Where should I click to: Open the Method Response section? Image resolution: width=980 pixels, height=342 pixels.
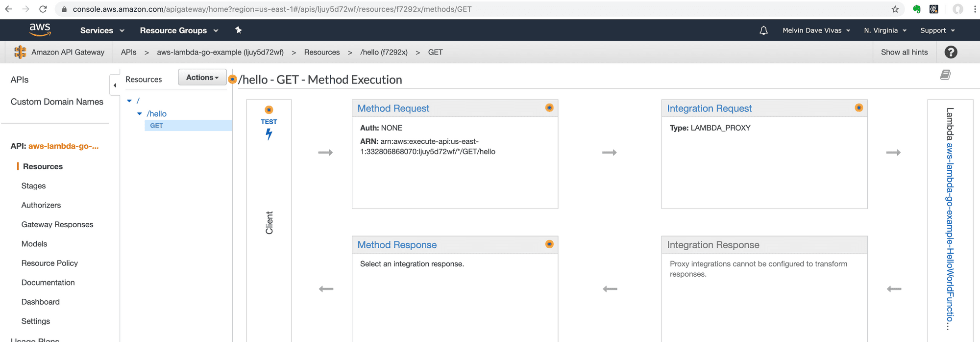[397, 245]
